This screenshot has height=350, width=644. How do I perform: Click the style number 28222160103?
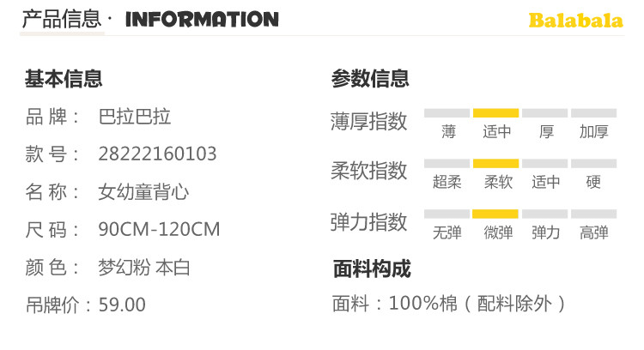click(x=158, y=154)
